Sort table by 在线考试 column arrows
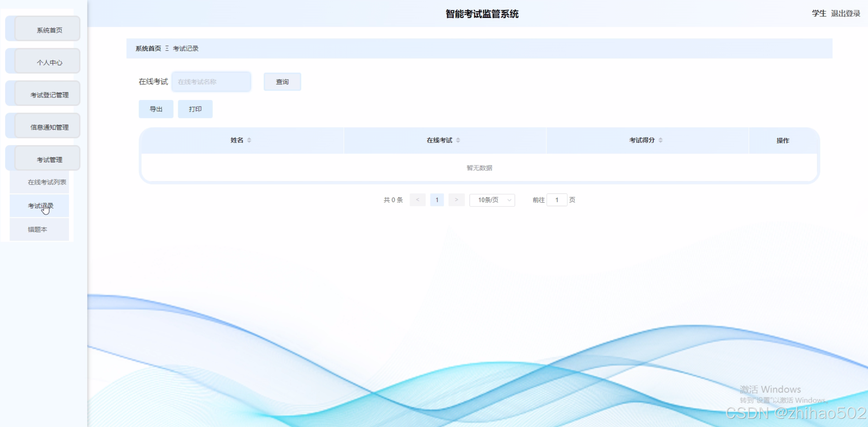Viewport: 868px width, 427px height. 458,140
